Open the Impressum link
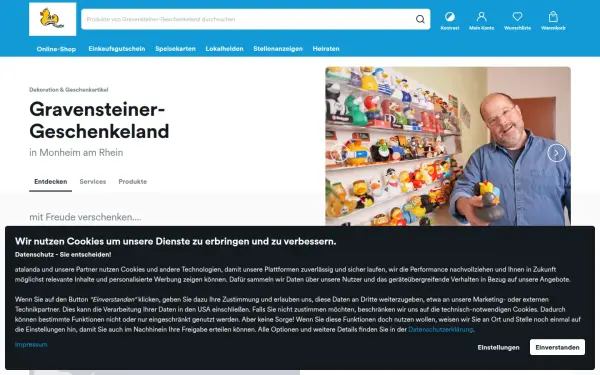Viewport: 600px width, 375px height. pyautogui.click(x=31, y=344)
